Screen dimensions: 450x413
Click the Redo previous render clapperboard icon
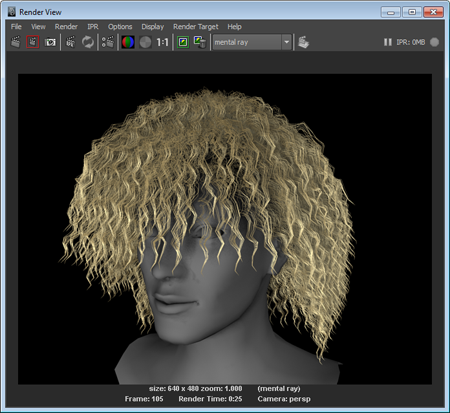click(x=16, y=42)
